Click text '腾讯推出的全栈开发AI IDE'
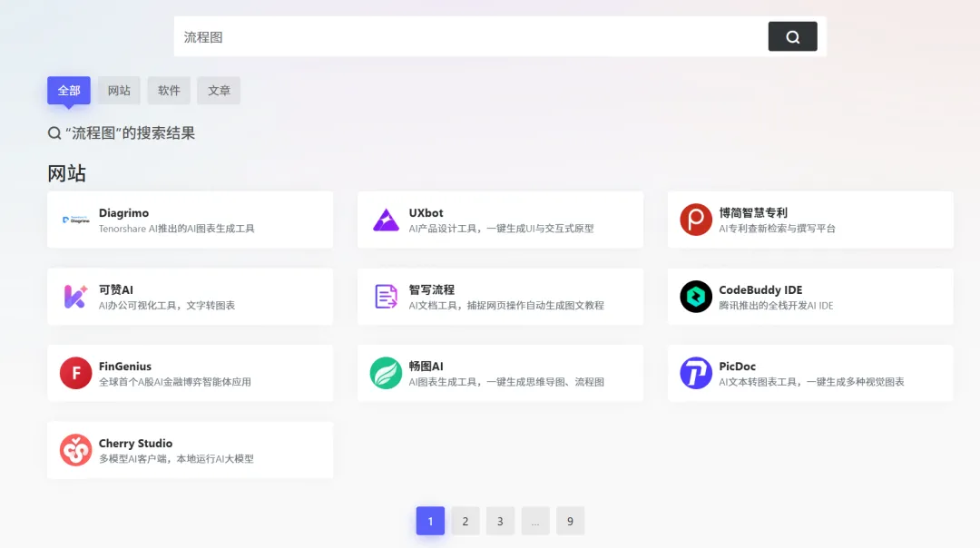The image size is (980, 548). coord(776,306)
